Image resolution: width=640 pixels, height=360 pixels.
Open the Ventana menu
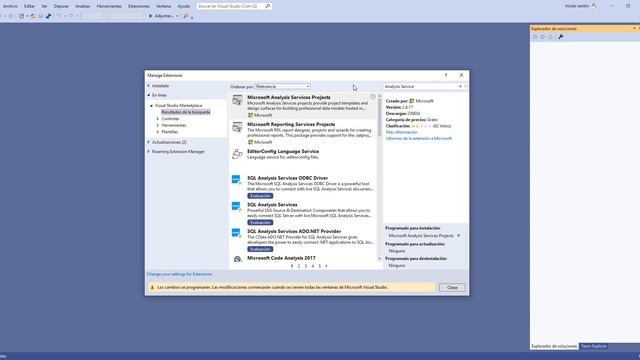[164, 6]
